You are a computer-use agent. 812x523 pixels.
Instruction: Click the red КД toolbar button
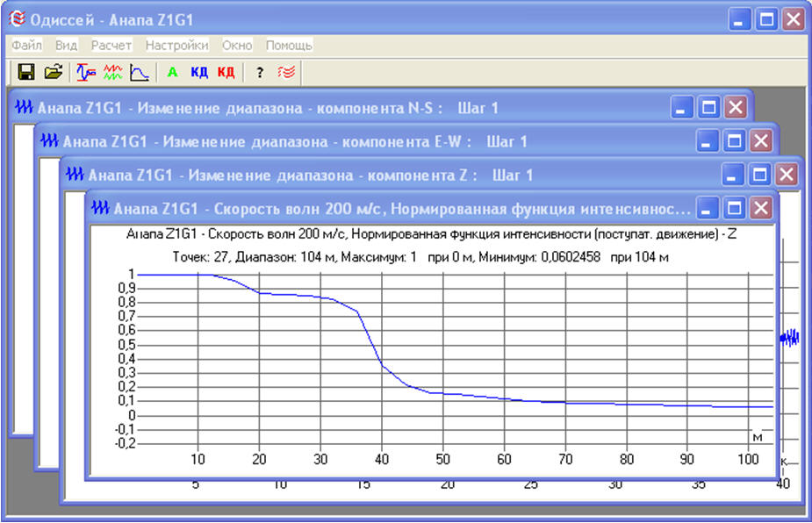click(x=226, y=73)
